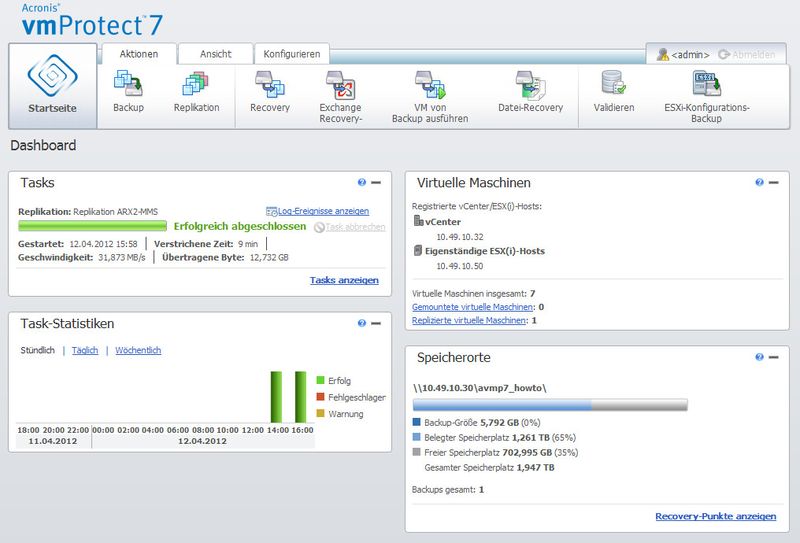Click the storage usage bar
The height and width of the screenshot is (543, 800).
(550, 405)
